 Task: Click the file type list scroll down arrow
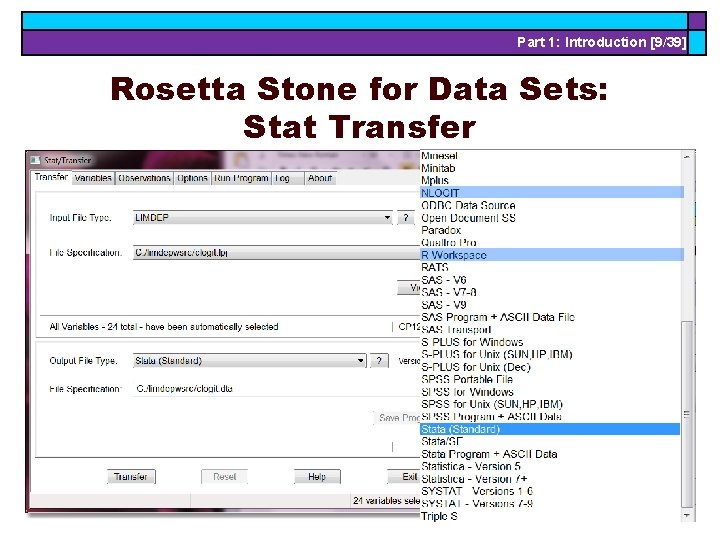click(687, 516)
